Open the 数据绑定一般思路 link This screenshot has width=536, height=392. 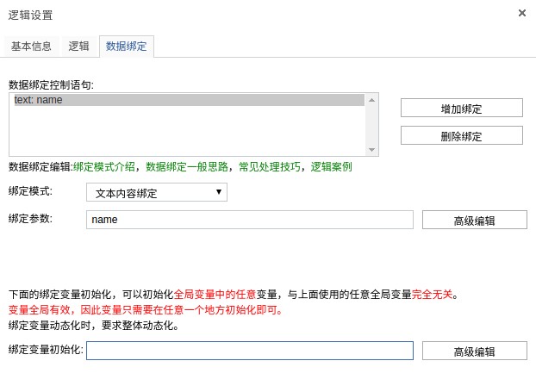tap(187, 167)
